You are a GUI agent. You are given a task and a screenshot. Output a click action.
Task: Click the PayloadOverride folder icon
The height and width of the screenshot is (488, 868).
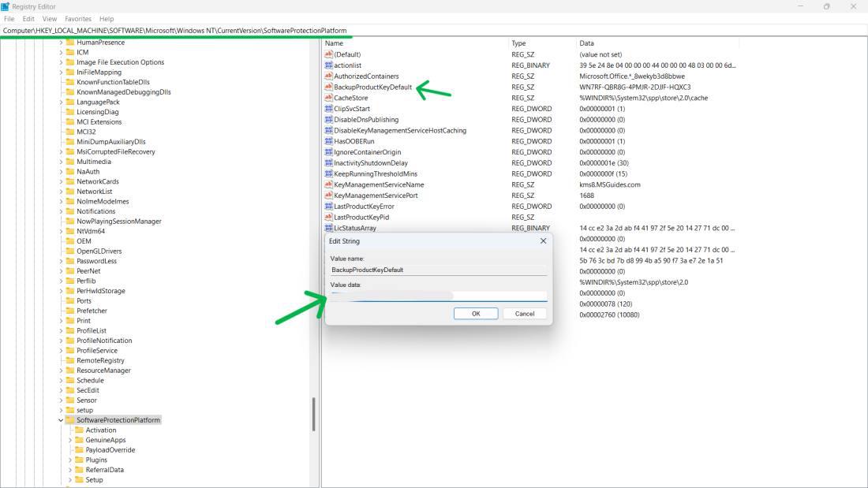pyautogui.click(x=79, y=450)
